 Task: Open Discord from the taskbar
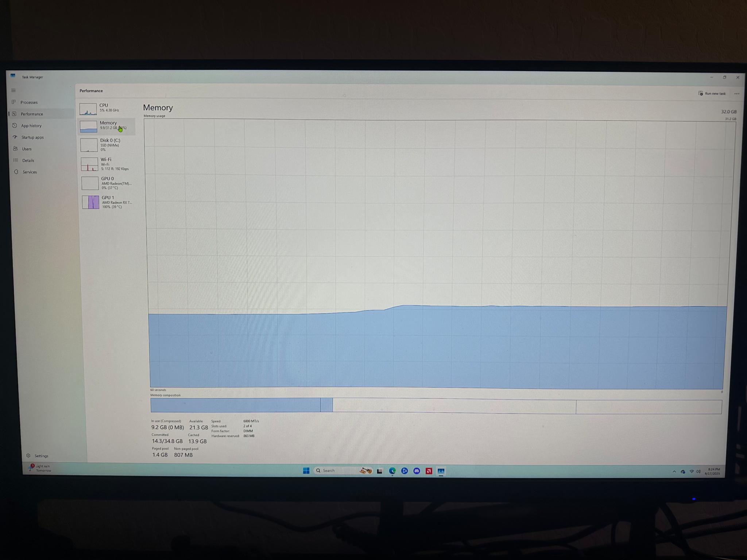click(x=417, y=471)
